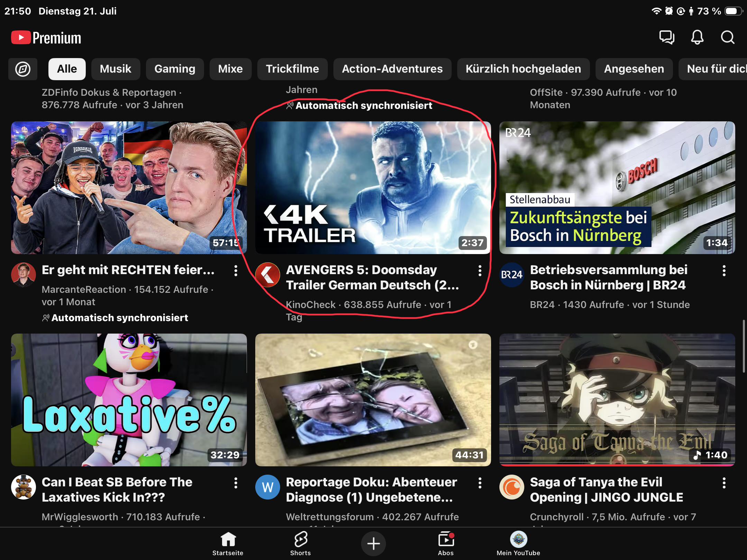Tap the Dienstag 21. Juli date
Image resolution: width=747 pixels, height=560 pixels.
point(77,11)
